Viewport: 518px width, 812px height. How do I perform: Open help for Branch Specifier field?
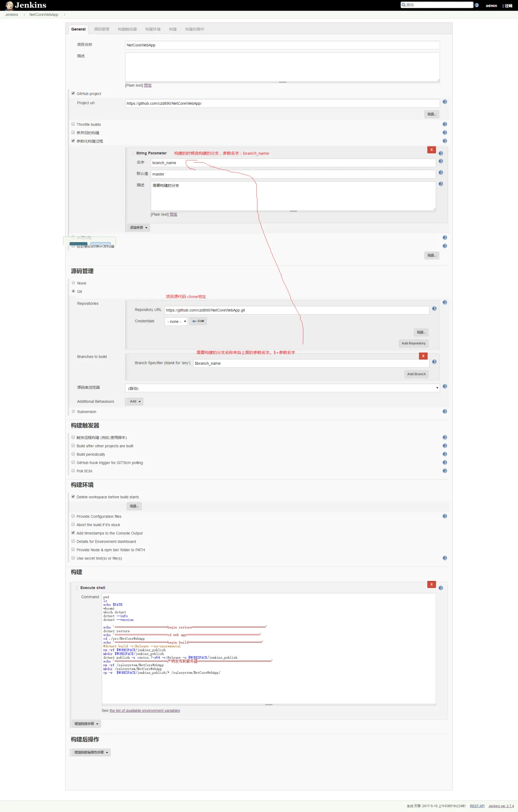pos(434,362)
